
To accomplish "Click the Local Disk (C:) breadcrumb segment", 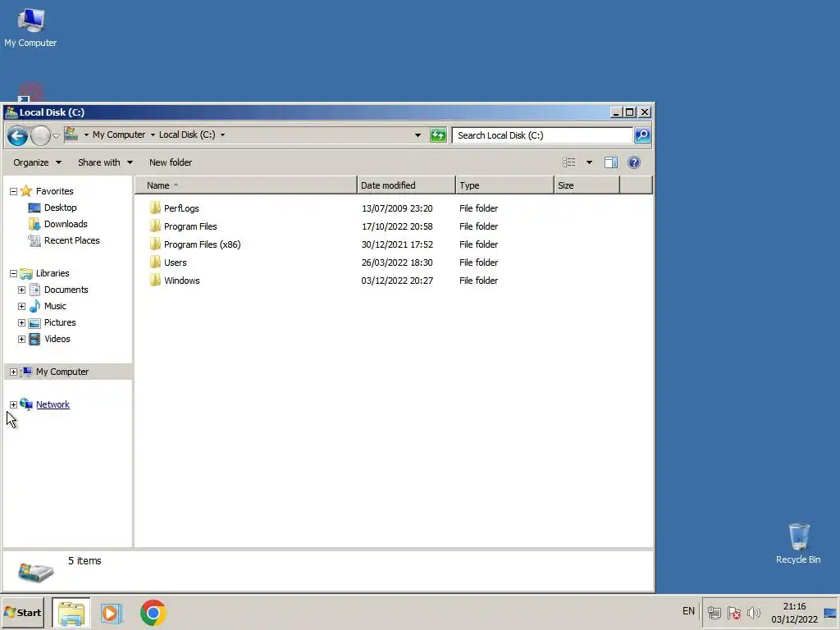I will point(187,135).
